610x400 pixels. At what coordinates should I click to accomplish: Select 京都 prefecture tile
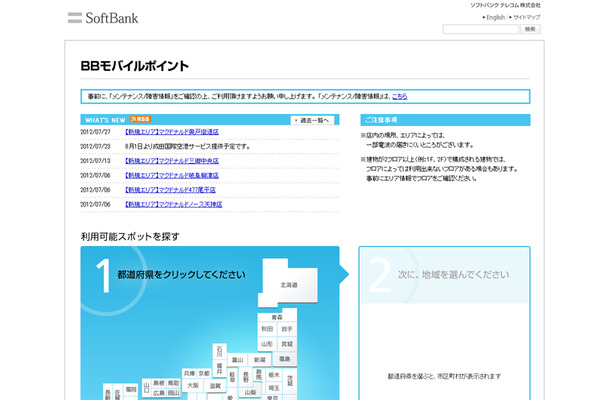(x=204, y=373)
